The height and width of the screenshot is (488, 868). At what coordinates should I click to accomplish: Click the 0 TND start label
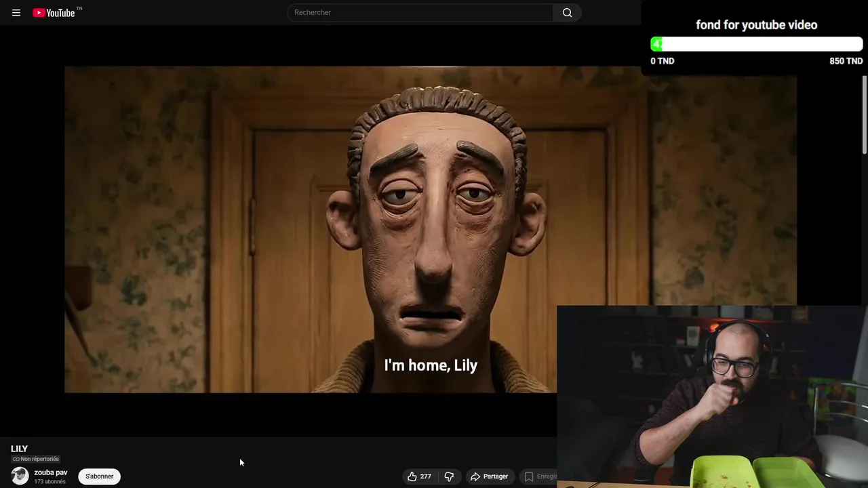point(663,61)
